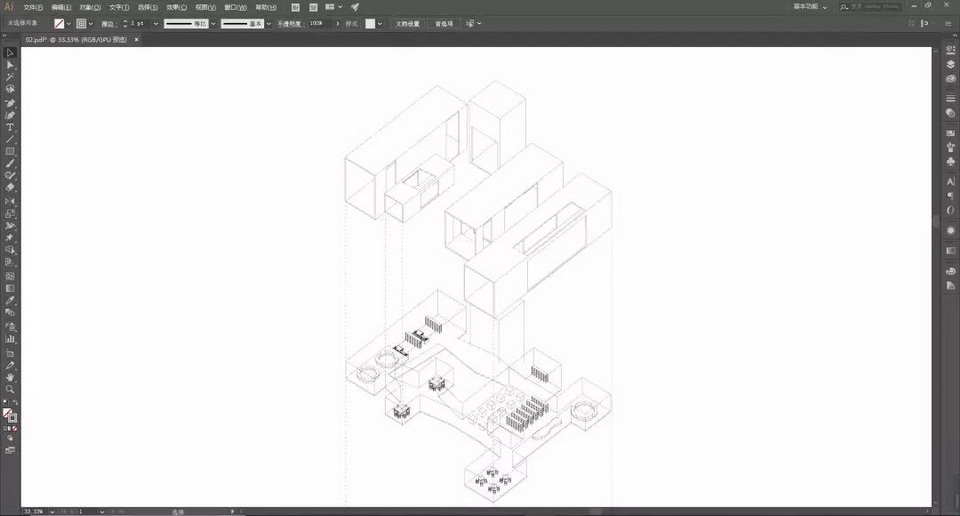This screenshot has height=516, width=960.
Task: Open the Bridge icon in menu bar
Action: [x=296, y=7]
